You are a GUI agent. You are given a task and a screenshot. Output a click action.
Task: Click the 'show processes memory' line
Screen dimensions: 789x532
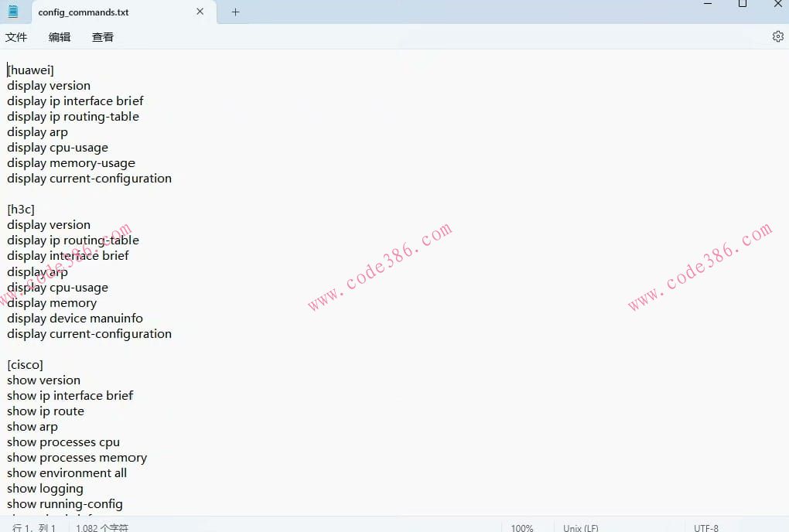pyautogui.click(x=77, y=458)
